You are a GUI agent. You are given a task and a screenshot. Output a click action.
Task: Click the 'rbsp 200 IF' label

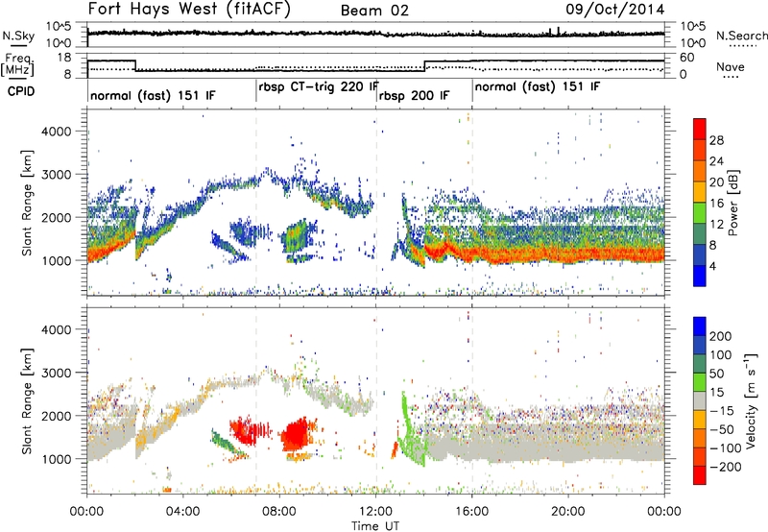point(414,95)
